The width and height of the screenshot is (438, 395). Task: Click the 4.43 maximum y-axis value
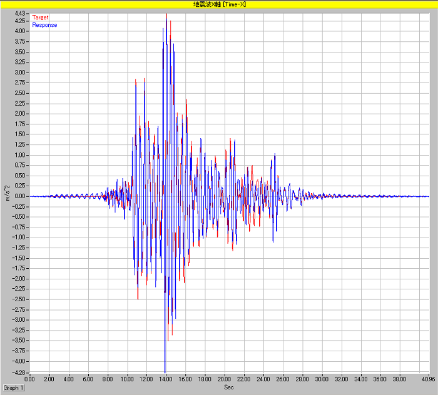20,13
